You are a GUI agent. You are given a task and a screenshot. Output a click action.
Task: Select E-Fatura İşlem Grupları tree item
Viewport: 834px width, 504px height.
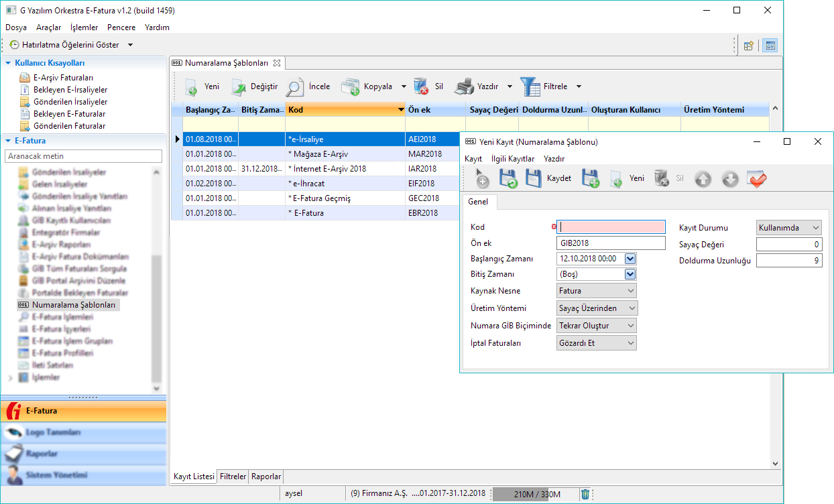click(72, 341)
